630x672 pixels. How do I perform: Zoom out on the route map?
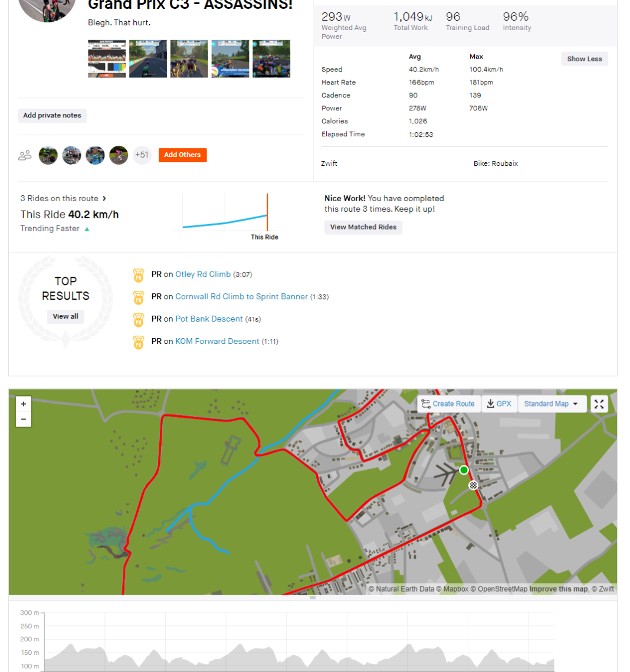(x=23, y=419)
